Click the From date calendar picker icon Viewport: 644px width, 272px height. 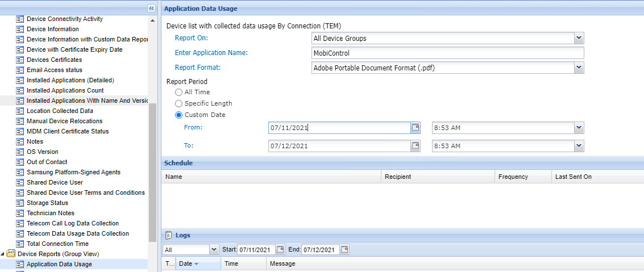point(416,128)
